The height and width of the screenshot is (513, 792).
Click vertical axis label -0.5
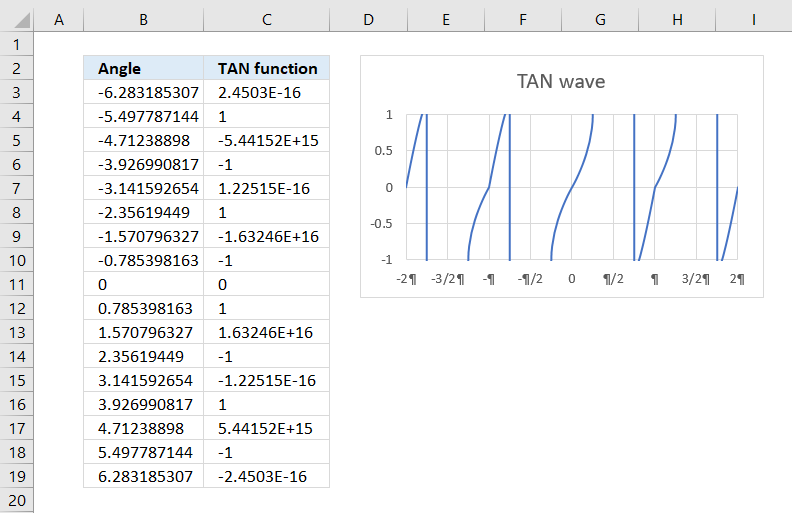[x=381, y=224]
